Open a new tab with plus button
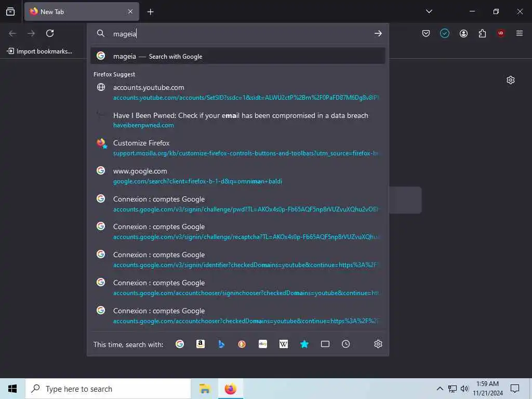This screenshot has width=532, height=399. click(x=150, y=12)
